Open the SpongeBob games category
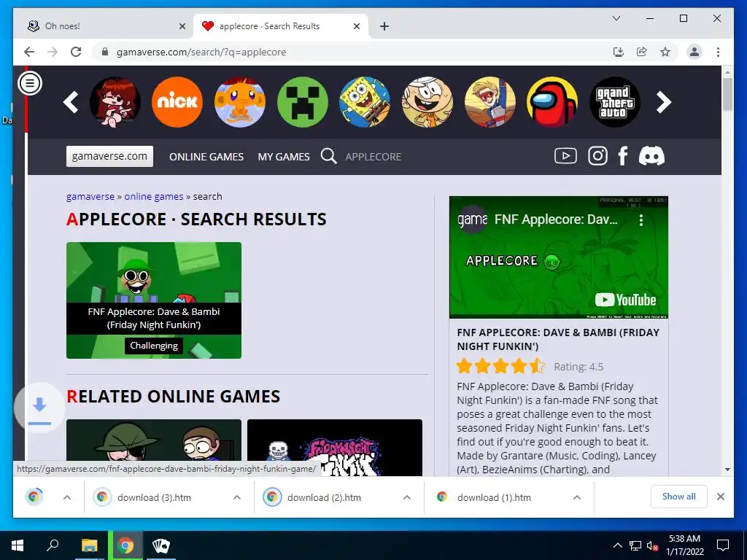The image size is (747, 560). [365, 102]
